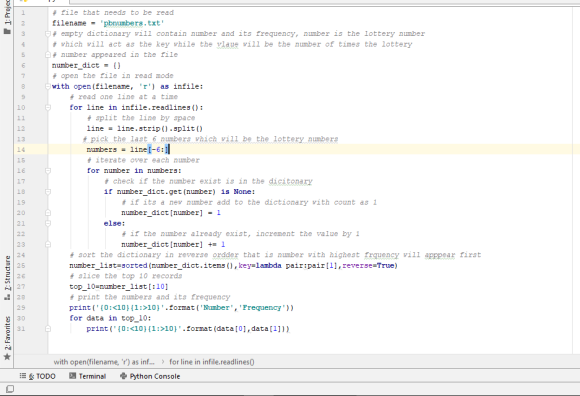Click the comment '# slice the top 10 records'

pyautogui.click(x=125, y=276)
